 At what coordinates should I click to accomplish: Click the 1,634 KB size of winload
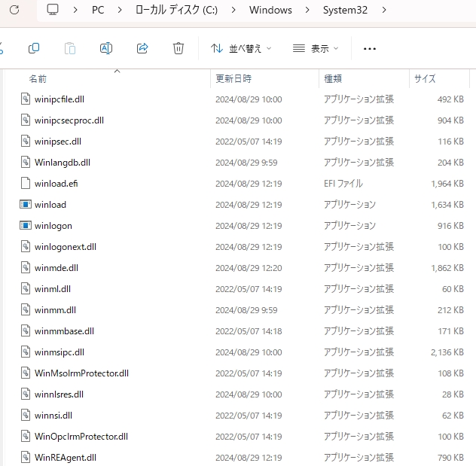pyautogui.click(x=447, y=205)
